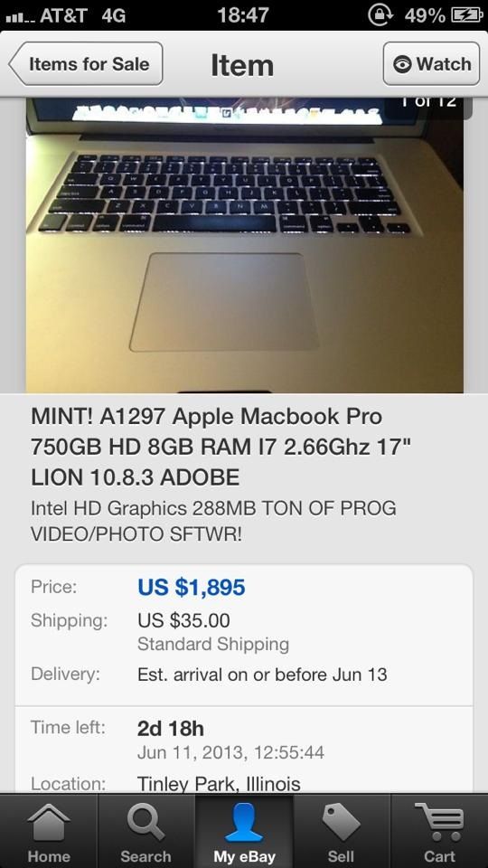
Task: Open the Sell price tag icon
Action: 342,823
